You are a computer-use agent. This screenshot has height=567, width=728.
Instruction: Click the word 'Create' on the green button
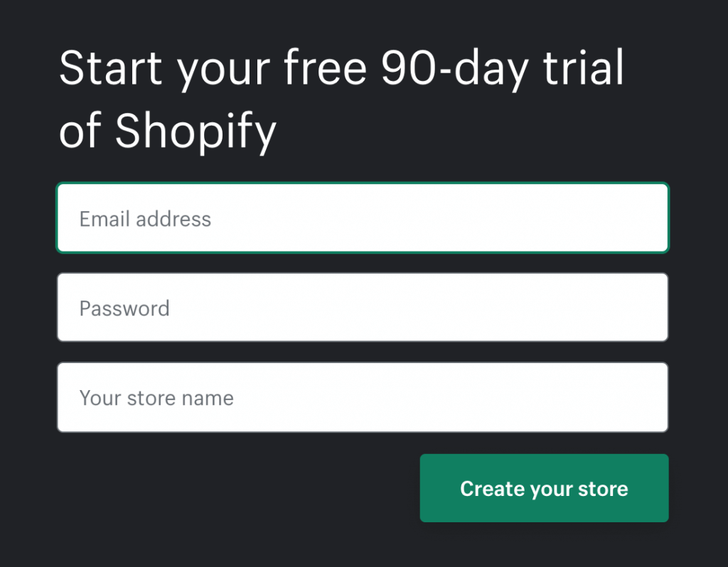[x=492, y=489]
